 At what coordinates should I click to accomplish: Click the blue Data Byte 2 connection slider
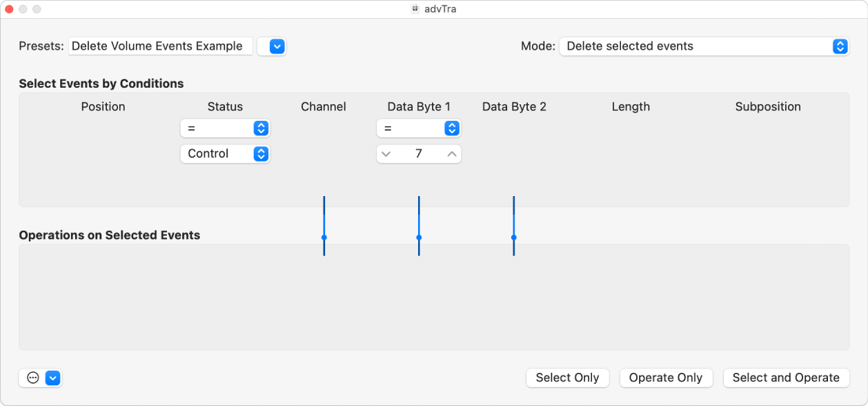pos(513,238)
